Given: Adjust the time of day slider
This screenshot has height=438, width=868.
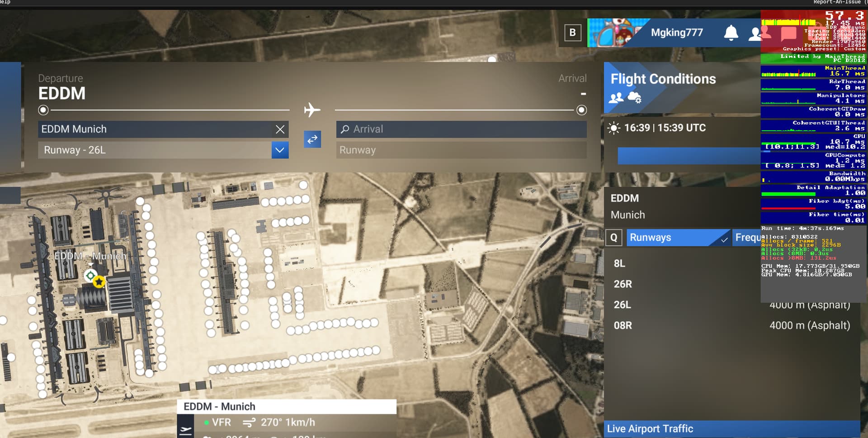Looking at the screenshot, I should [689, 156].
